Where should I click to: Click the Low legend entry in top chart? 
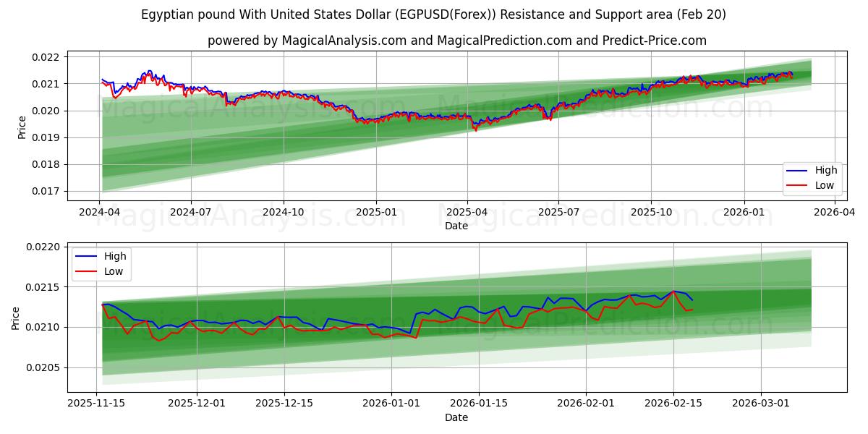coord(824,184)
